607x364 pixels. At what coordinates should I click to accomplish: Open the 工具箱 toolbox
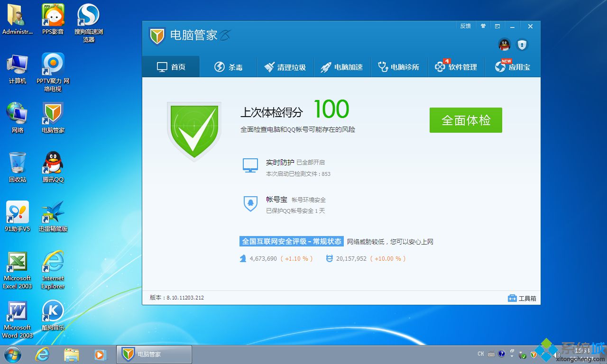(522, 298)
